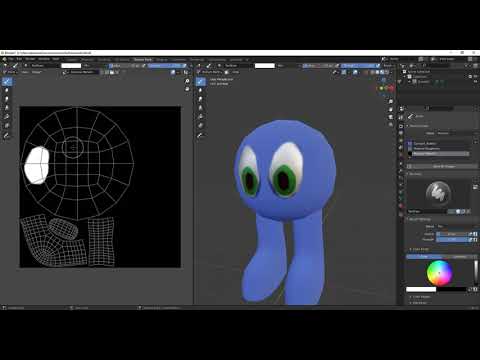This screenshot has width=480, height=360.
Task: Select the Clone tool in the 3D viewport
Action: click(200, 108)
